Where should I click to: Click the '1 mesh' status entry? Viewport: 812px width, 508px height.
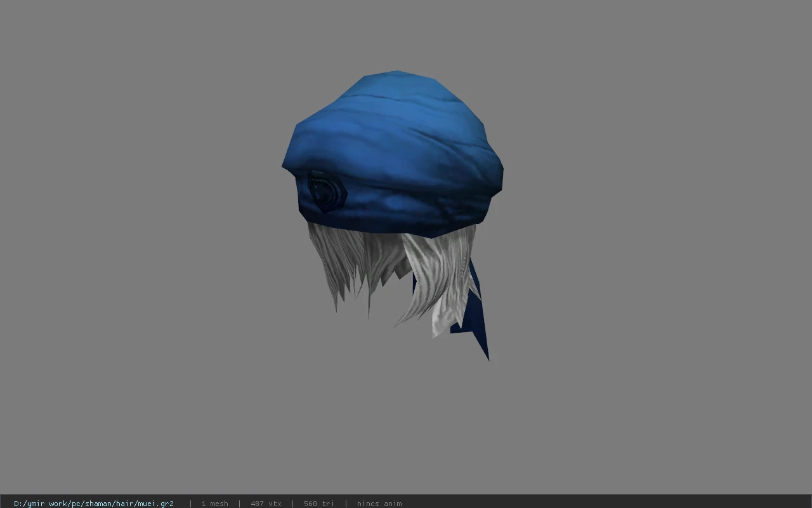click(x=214, y=504)
